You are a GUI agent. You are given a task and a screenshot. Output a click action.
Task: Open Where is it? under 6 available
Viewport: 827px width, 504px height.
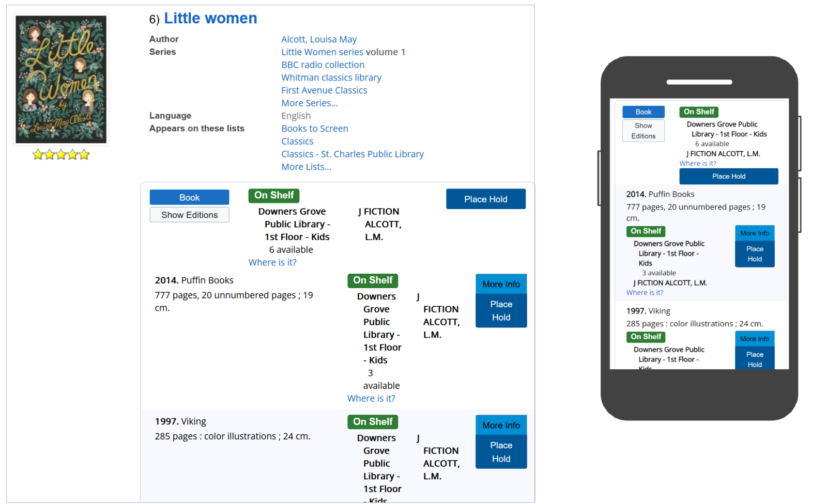(x=272, y=262)
